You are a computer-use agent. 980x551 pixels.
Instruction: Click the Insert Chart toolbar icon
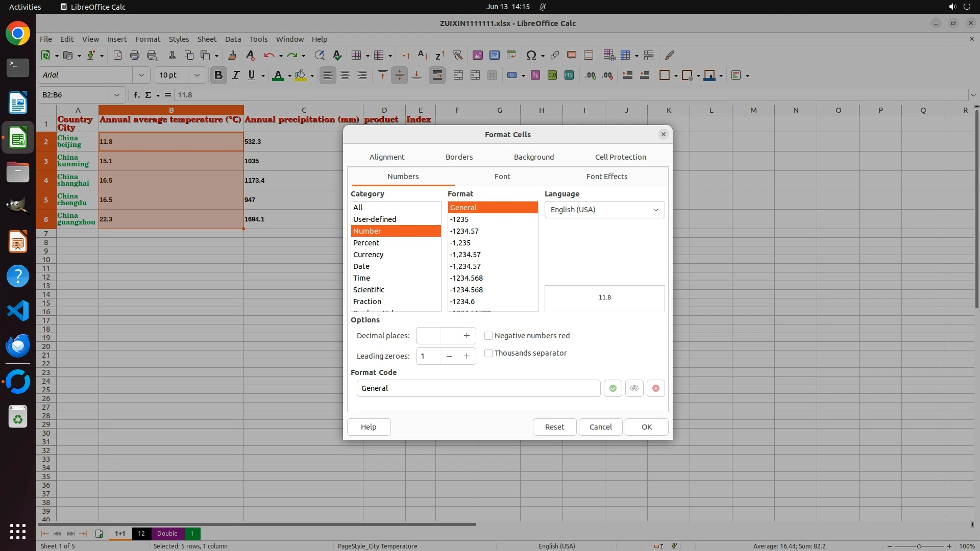[494, 55]
